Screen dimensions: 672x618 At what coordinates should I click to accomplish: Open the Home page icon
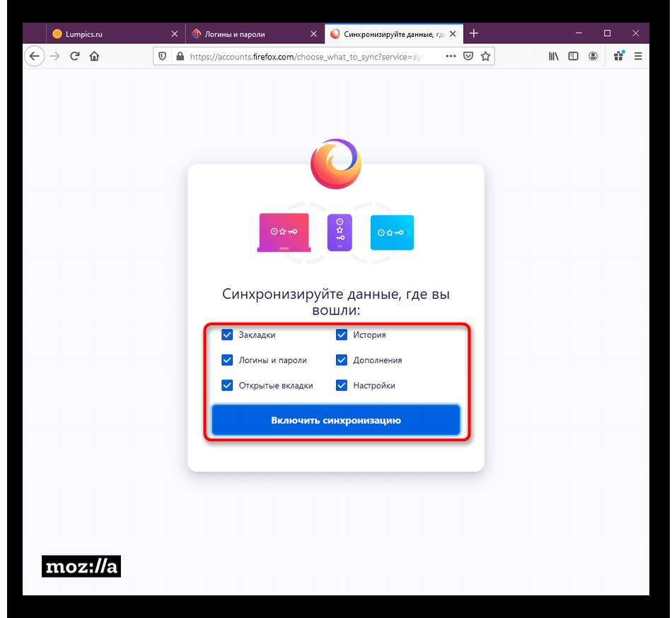94,56
